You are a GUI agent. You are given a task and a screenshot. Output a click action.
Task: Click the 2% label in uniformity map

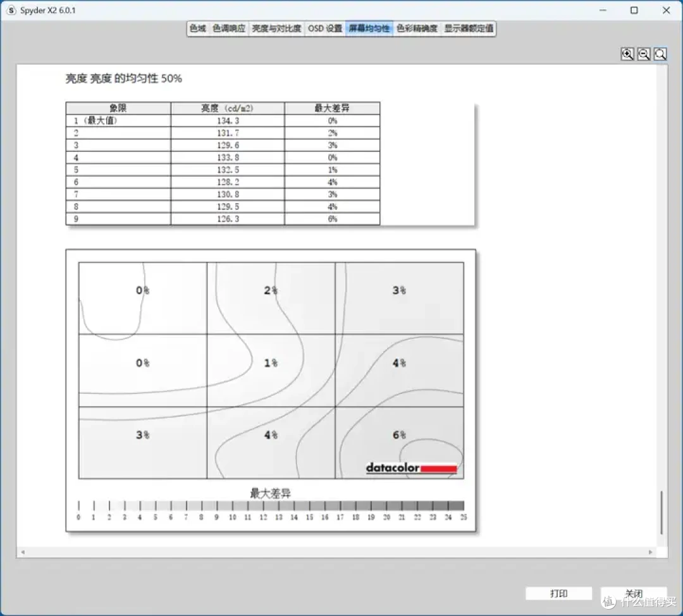pyautogui.click(x=271, y=290)
